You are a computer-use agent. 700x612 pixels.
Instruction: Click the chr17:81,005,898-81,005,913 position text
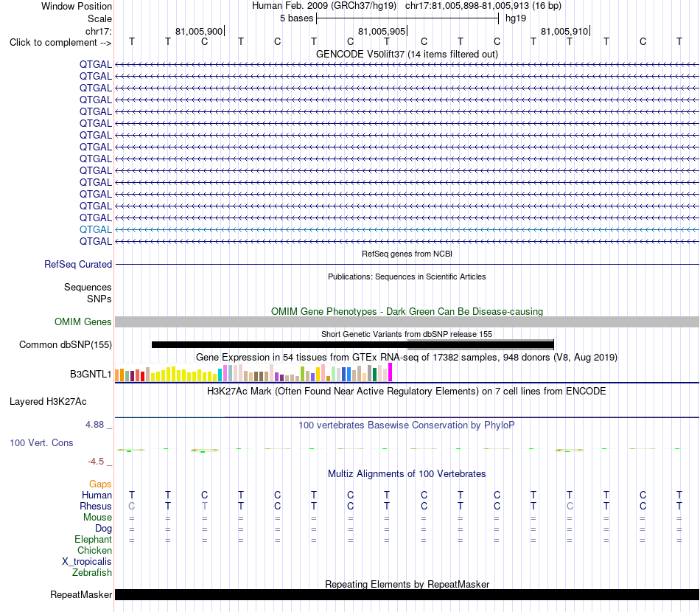(467, 6)
